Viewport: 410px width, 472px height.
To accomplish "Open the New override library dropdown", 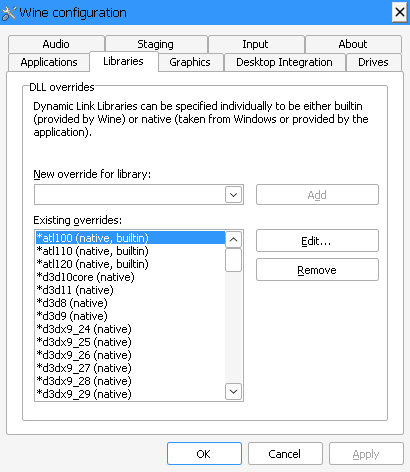I will coord(233,195).
